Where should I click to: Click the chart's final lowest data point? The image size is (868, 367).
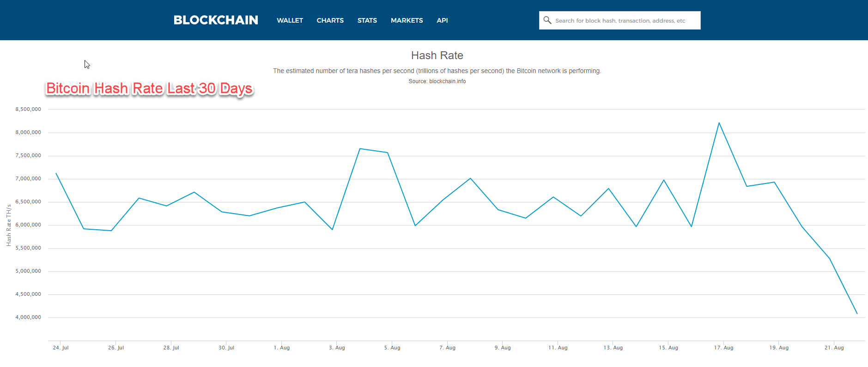click(x=857, y=314)
